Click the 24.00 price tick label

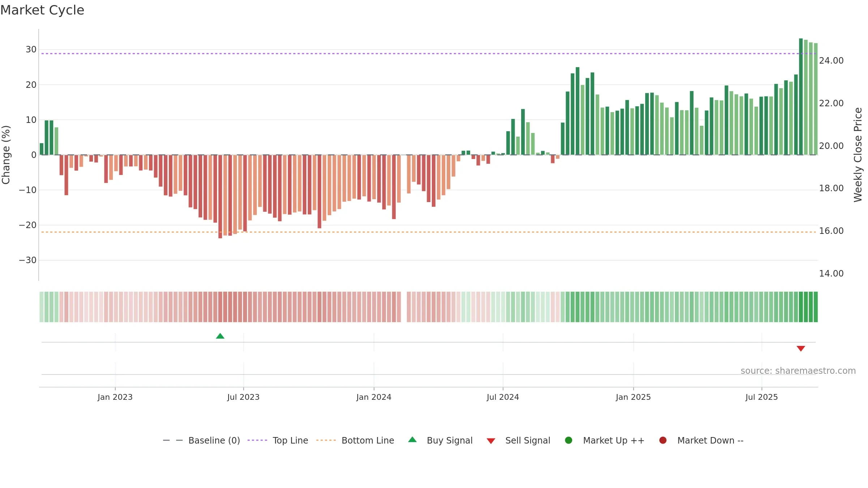[x=831, y=61]
